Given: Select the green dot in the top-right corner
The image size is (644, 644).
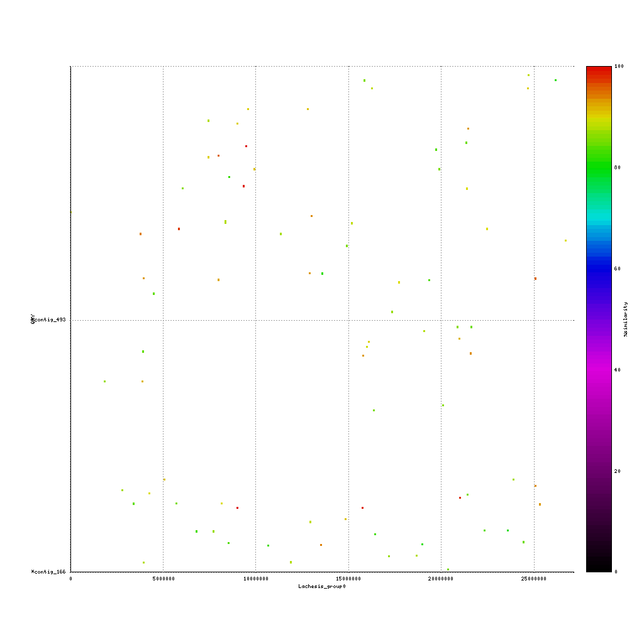Looking at the screenshot, I should (556, 80).
